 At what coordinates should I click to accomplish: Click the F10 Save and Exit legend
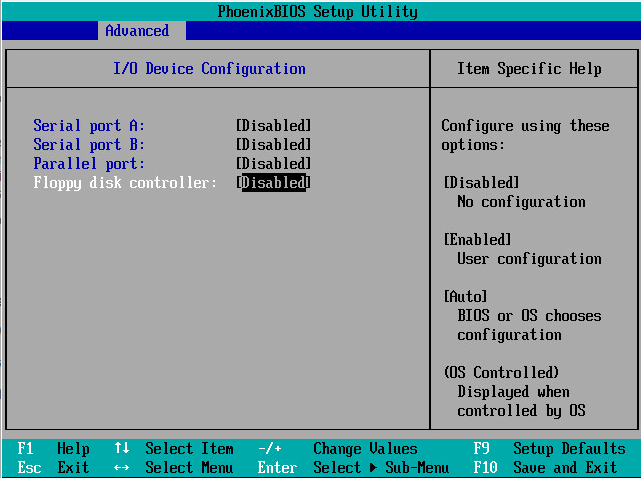pyautogui.click(x=545, y=467)
